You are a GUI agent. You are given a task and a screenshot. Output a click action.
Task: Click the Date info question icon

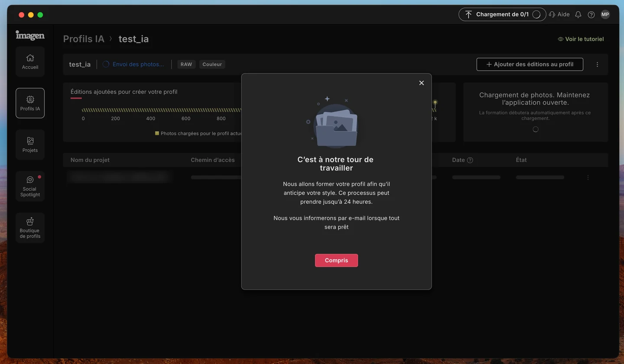(470, 160)
